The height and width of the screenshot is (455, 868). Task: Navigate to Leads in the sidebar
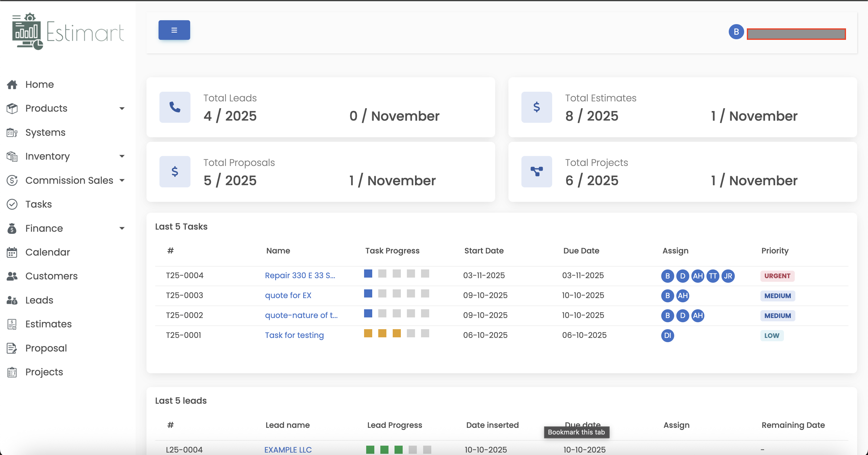pos(39,300)
